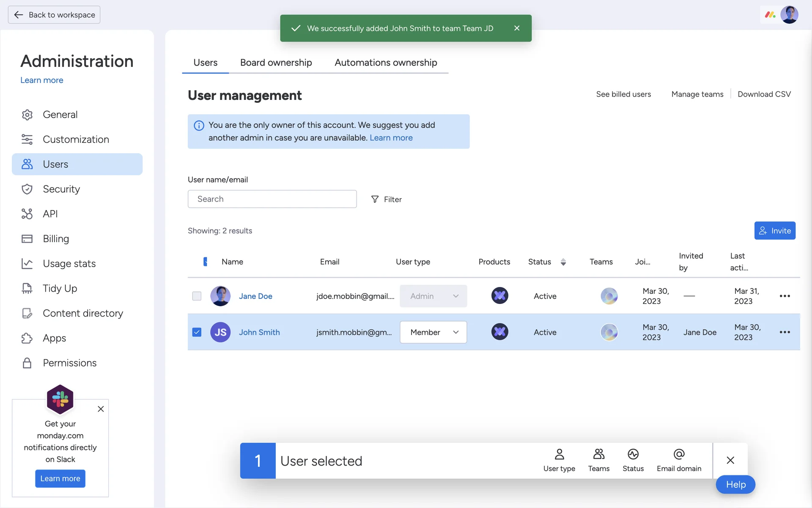Check Jane Doe's row checkbox
This screenshot has height=508, width=812.
pyautogui.click(x=197, y=296)
